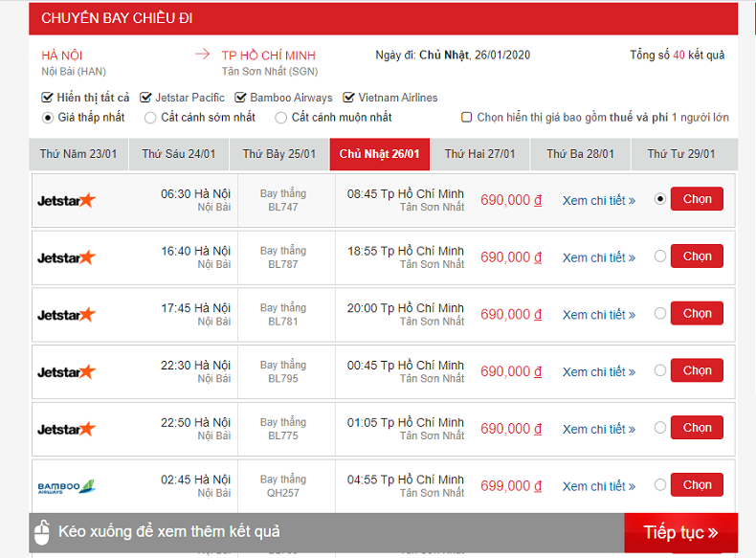Image resolution: width=756 pixels, height=558 pixels.
Task: Toggle 'Hiển thị tất cả' checkbox
Action: [47, 98]
